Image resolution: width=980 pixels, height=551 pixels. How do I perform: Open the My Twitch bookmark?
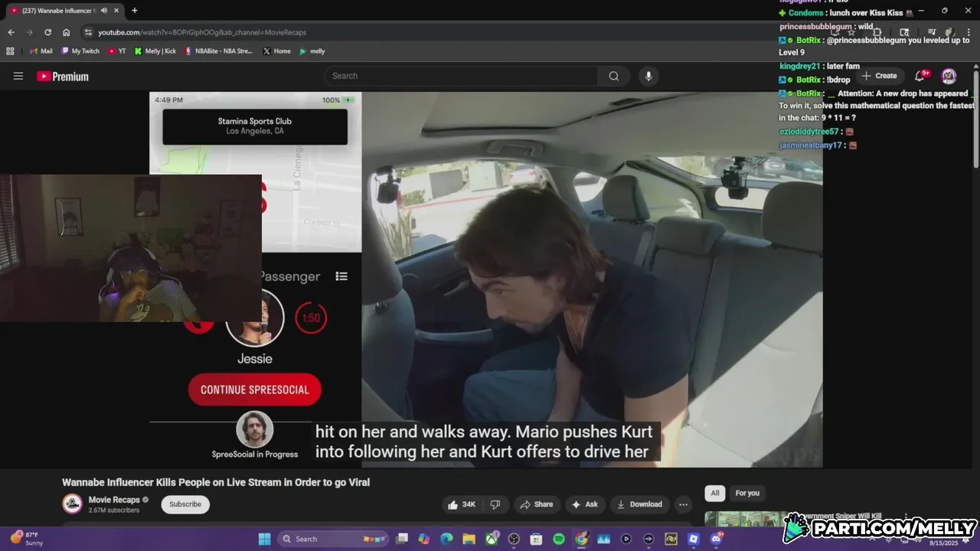pos(80,51)
